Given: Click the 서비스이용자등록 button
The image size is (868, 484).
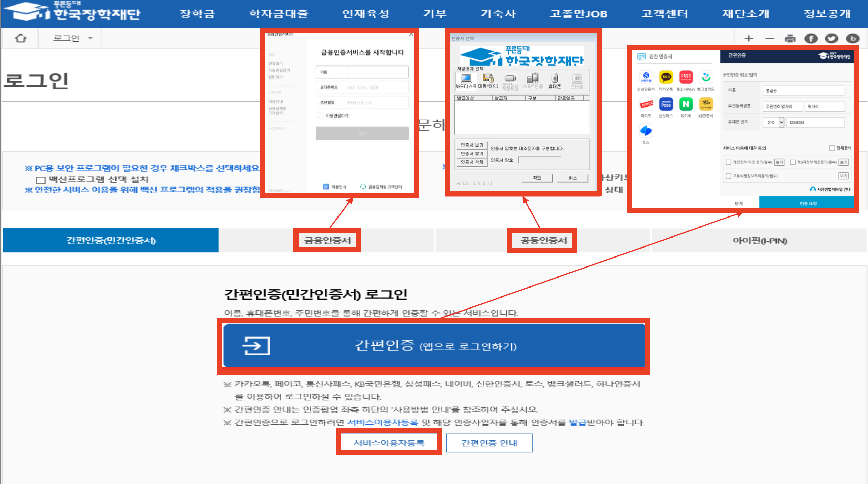Looking at the screenshot, I should [x=388, y=443].
